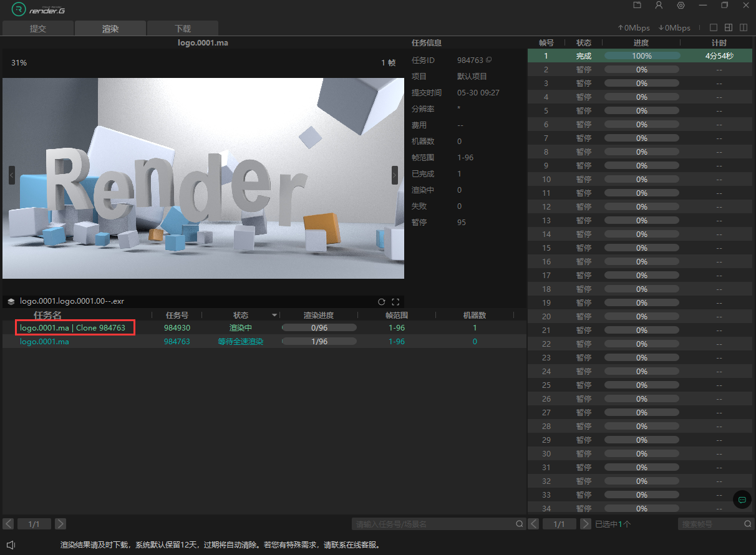Select the logo.0001.ma Clone 984763 task
This screenshot has width=756, height=555.
[x=72, y=328]
